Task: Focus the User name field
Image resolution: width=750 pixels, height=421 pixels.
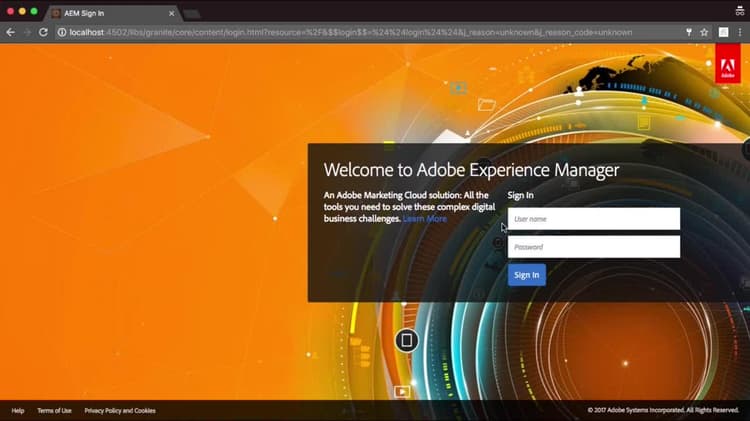Action: (594, 219)
